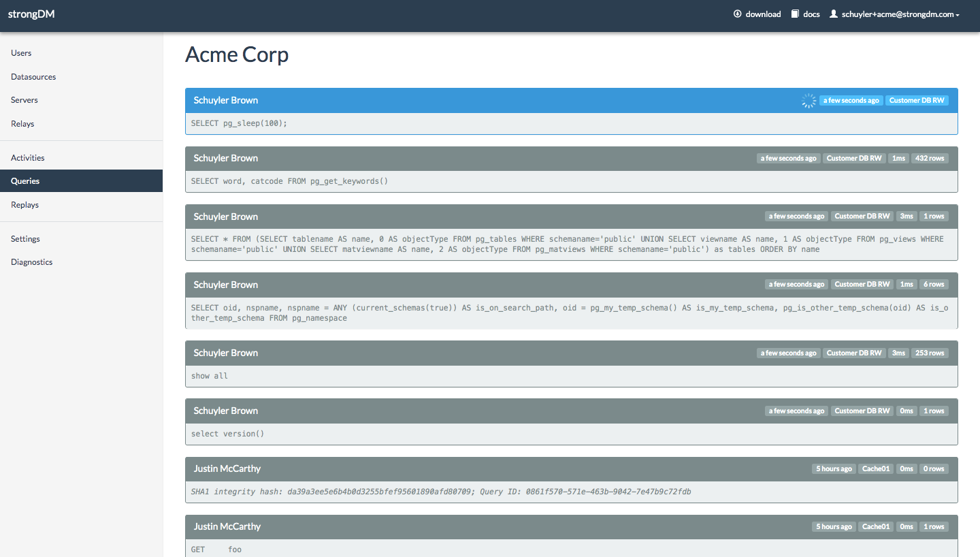Screen dimensions: 980x557
Task: Open the download link
Action: pyautogui.click(x=757, y=14)
